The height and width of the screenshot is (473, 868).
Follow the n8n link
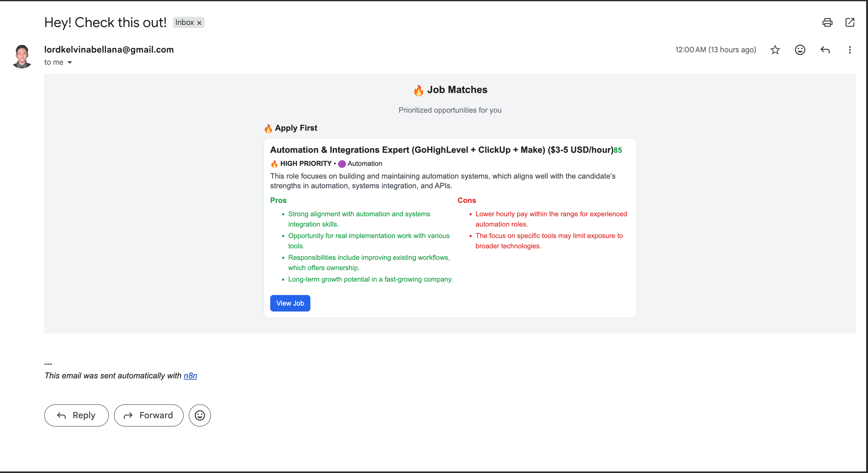coord(190,376)
